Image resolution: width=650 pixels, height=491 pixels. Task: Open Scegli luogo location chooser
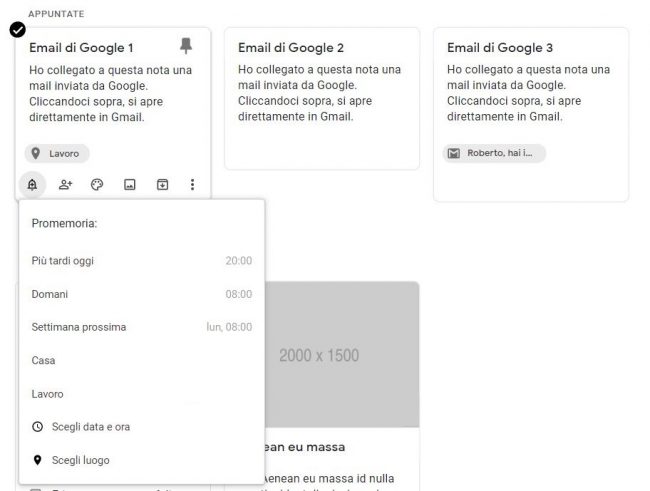pyautogui.click(x=80, y=460)
